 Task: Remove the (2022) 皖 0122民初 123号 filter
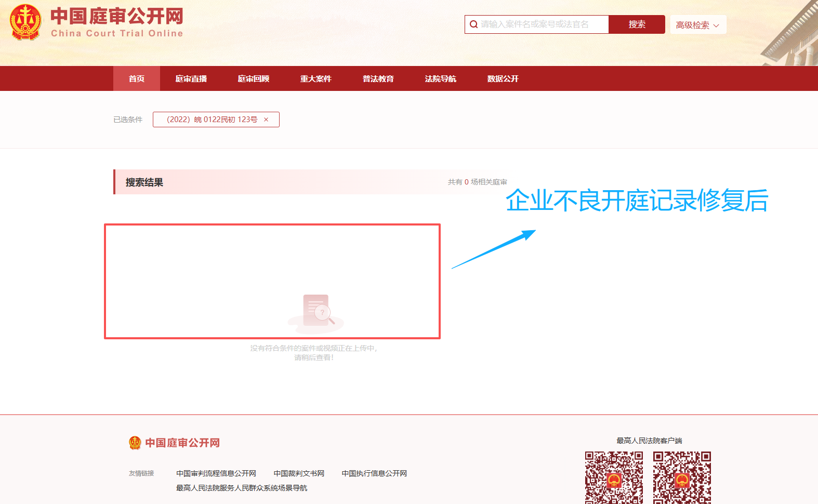coord(266,120)
